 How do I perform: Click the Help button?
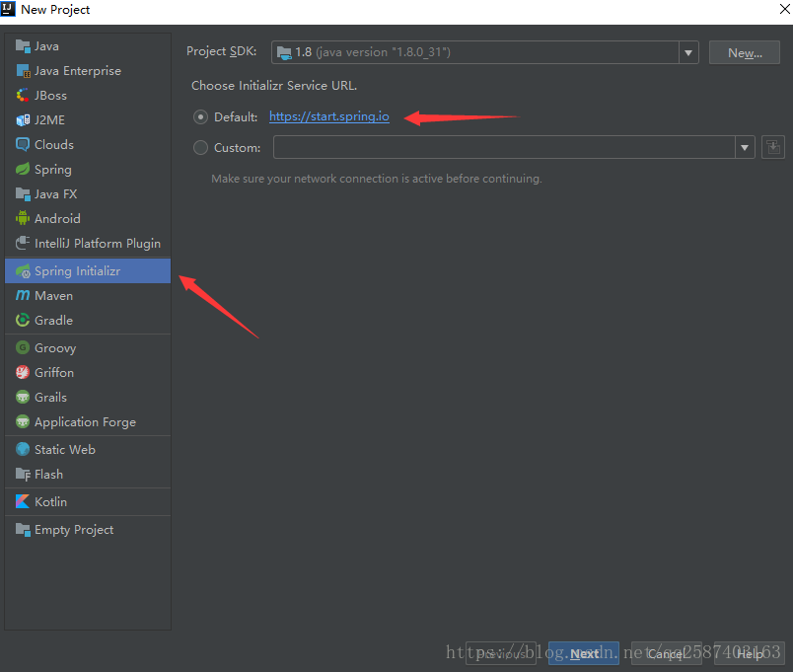[750, 653]
